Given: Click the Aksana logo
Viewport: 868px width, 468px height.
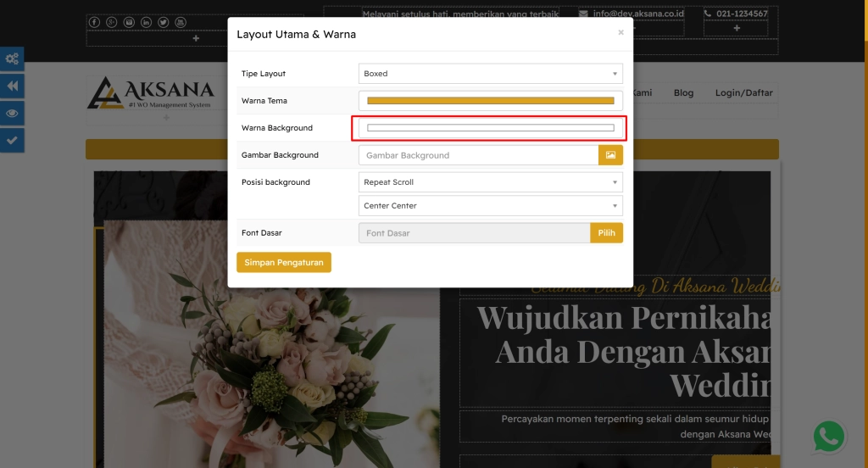Looking at the screenshot, I should point(151,93).
